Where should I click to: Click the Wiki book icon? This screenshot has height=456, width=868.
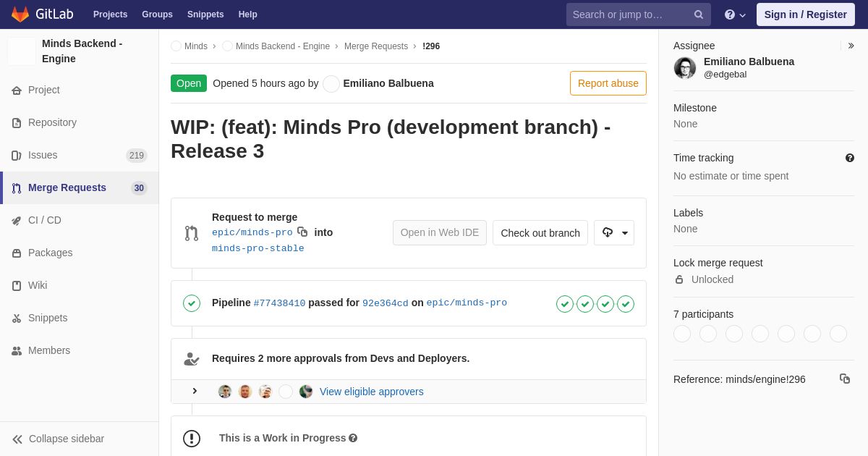pos(17,286)
